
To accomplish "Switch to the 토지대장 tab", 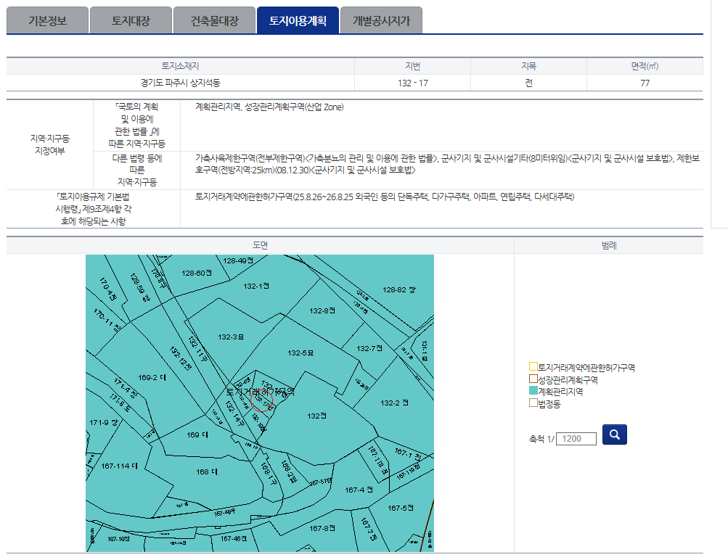I will [131, 21].
